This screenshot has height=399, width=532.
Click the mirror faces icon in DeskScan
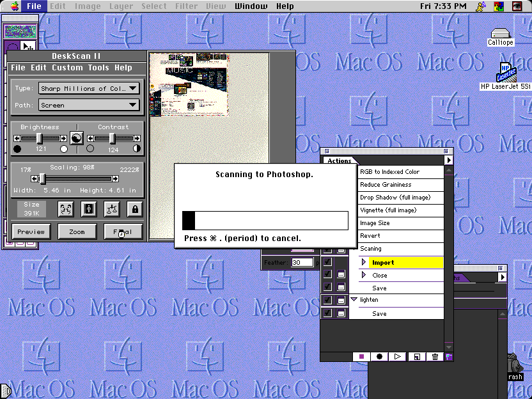tap(66, 208)
